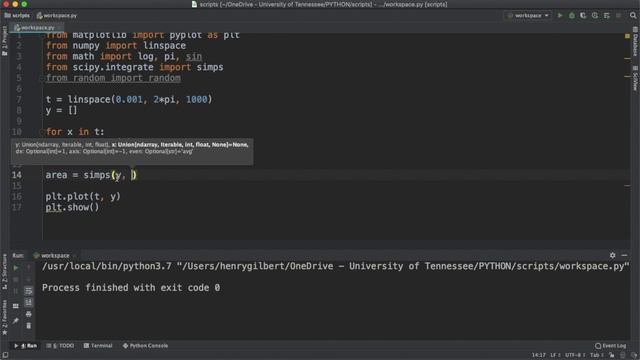Collapse the for loop fold marker on line 10
Image resolution: width=640 pixels, height=360 pixels.
tap(41, 132)
